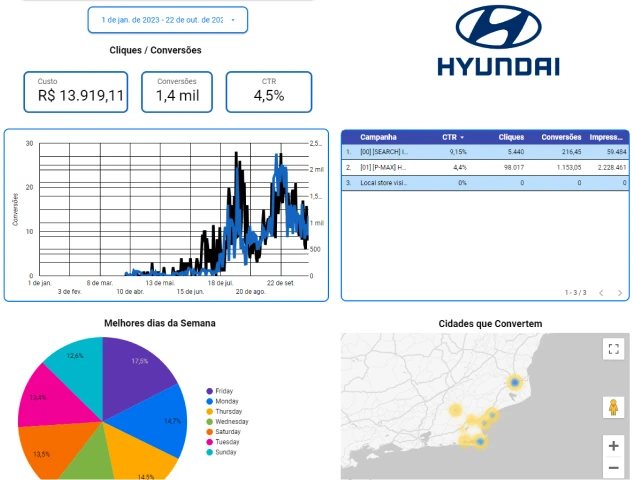Screen dimensions: 634x480
Task: Toggle map fullscreen view icon
Action: point(613,349)
